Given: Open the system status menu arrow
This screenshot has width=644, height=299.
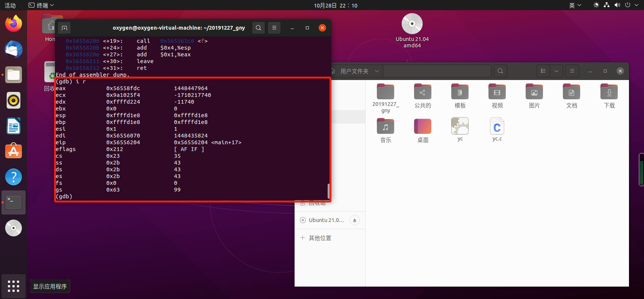Looking at the screenshot, I should 636,5.
